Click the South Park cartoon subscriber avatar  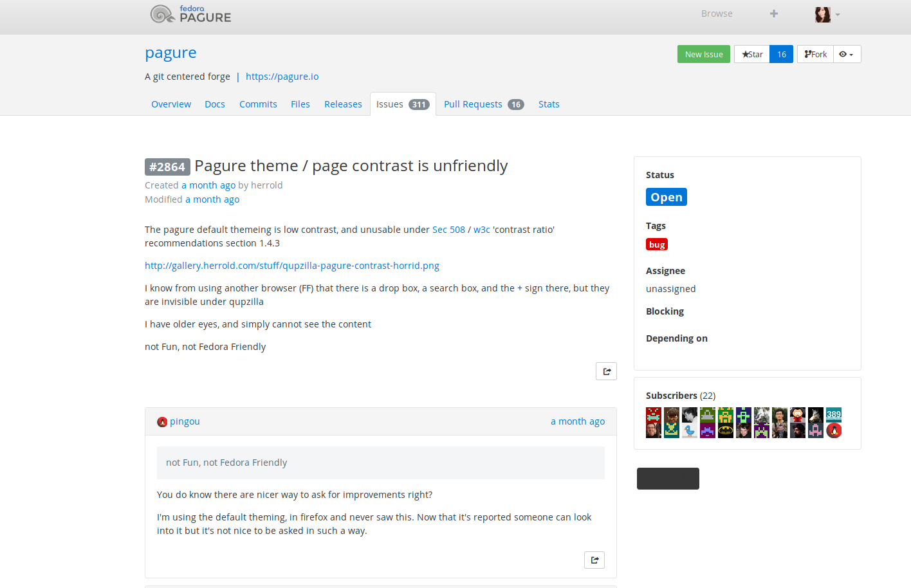point(798,415)
